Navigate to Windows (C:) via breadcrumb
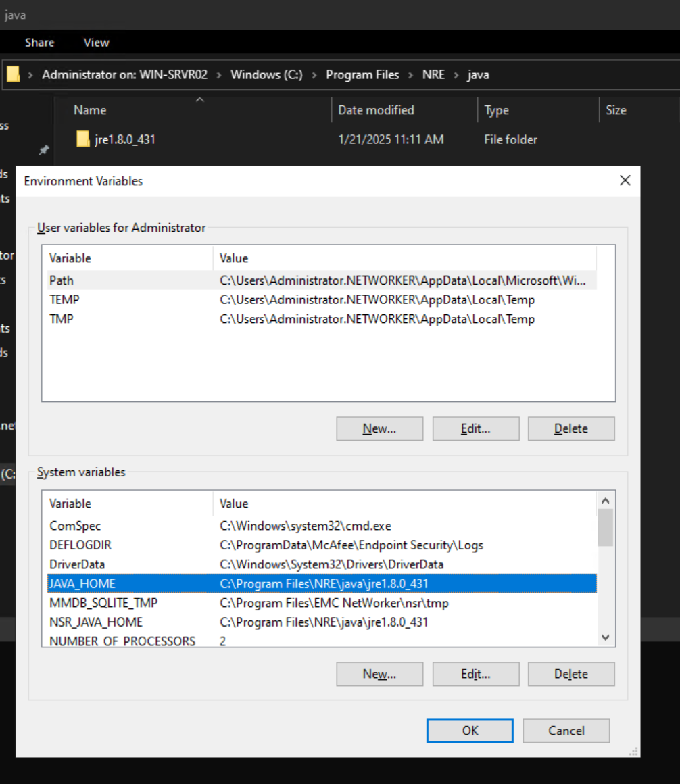This screenshot has height=784, width=680. [266, 74]
